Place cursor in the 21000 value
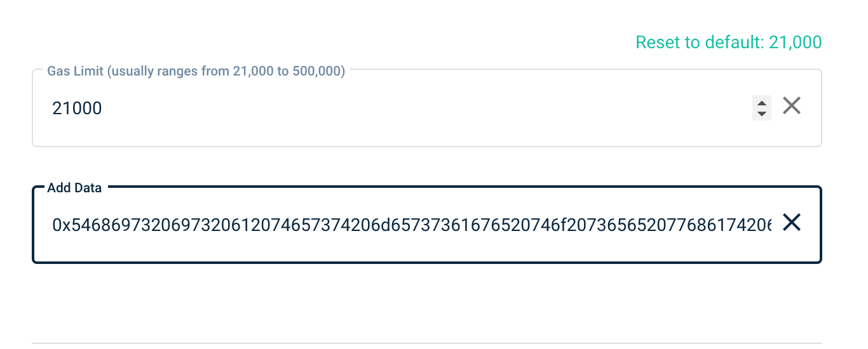 click(77, 109)
